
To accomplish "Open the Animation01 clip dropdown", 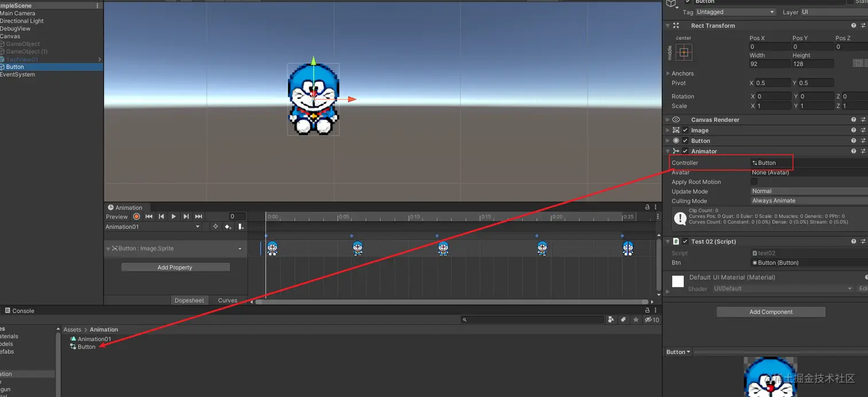I will pyautogui.click(x=197, y=226).
